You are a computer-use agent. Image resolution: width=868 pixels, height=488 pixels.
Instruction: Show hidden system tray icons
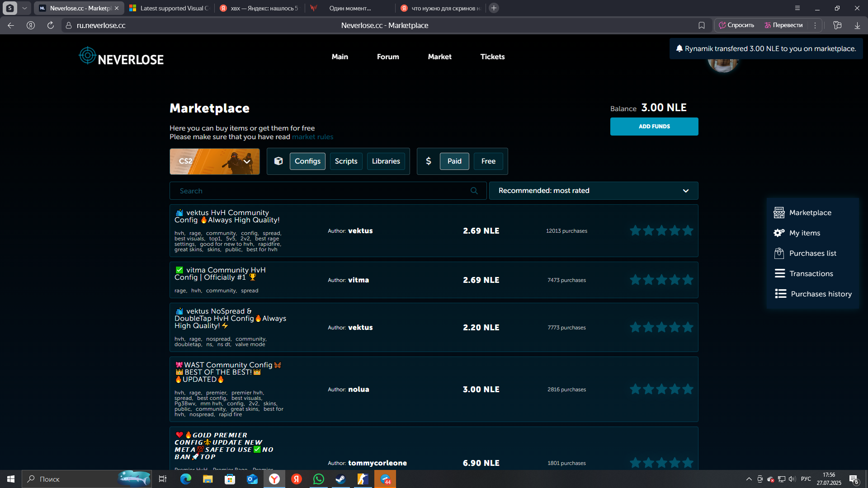pos(749,479)
